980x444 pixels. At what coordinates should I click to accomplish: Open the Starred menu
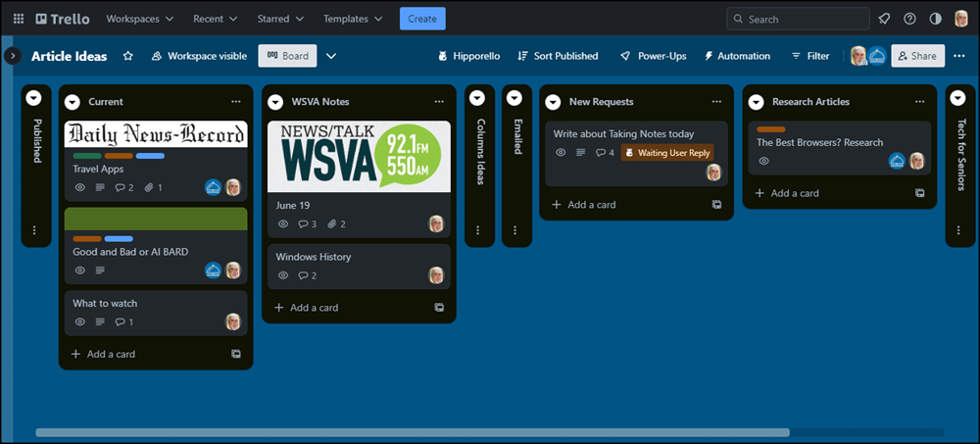point(280,19)
